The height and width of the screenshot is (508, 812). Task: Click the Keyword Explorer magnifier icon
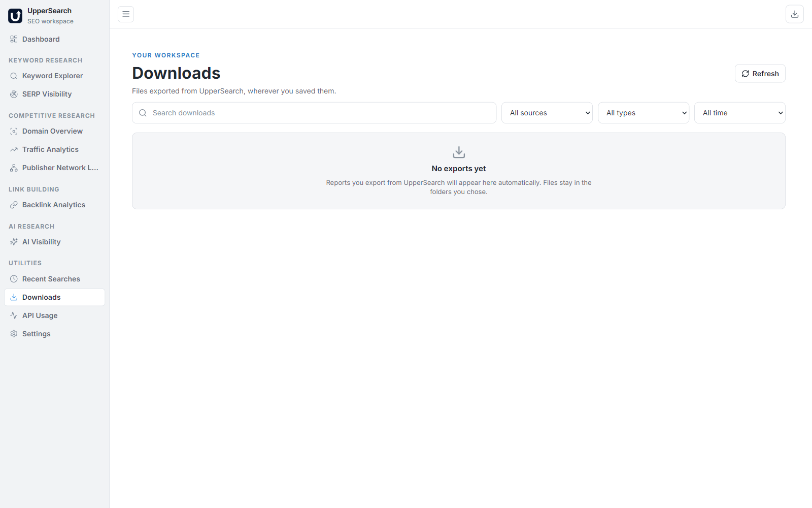[x=14, y=76]
